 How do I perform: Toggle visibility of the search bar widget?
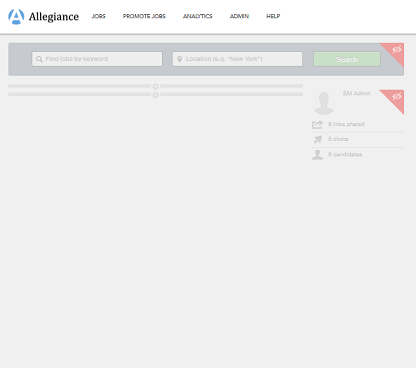[x=396, y=50]
